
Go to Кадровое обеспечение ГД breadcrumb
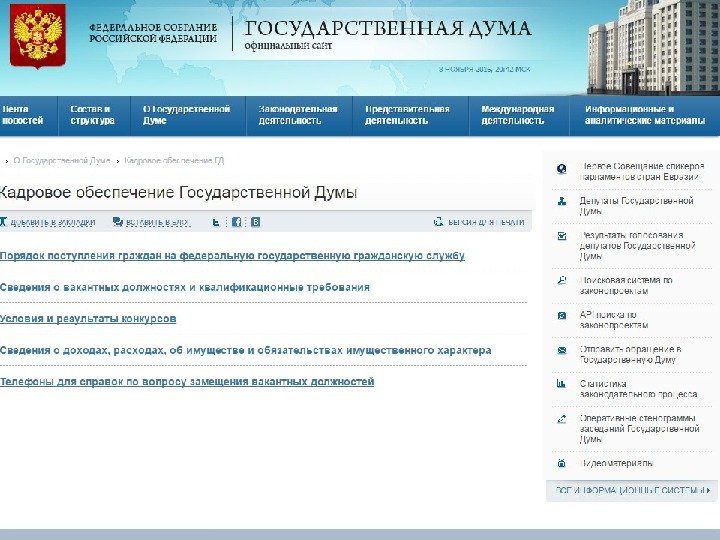174,161
